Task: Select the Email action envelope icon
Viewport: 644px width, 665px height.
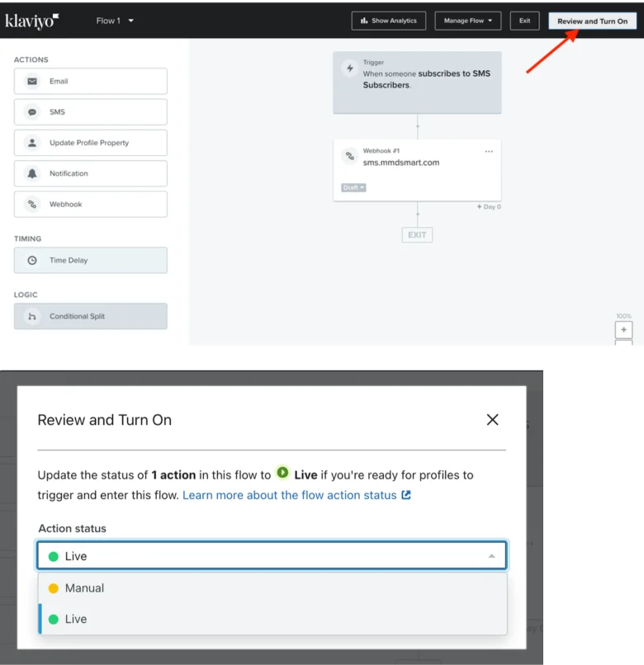Action: point(32,81)
